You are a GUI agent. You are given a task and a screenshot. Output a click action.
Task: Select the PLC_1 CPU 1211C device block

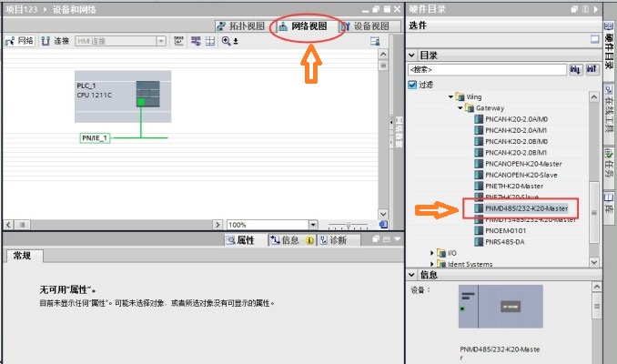[123, 96]
